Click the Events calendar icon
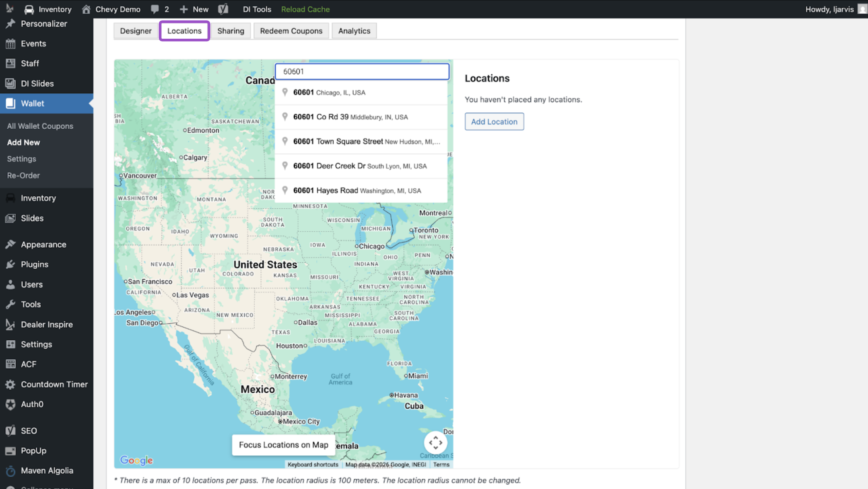The image size is (868, 489). click(11, 44)
